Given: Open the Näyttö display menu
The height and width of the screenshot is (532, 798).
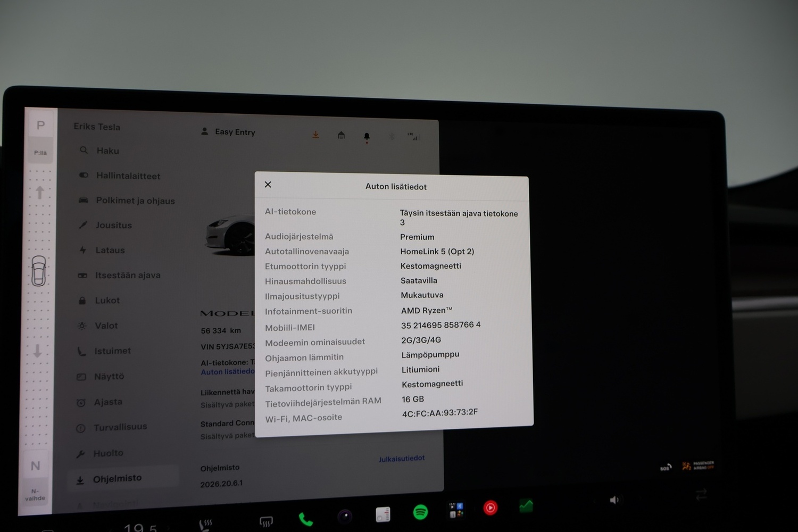Looking at the screenshot, I should click(100, 377).
